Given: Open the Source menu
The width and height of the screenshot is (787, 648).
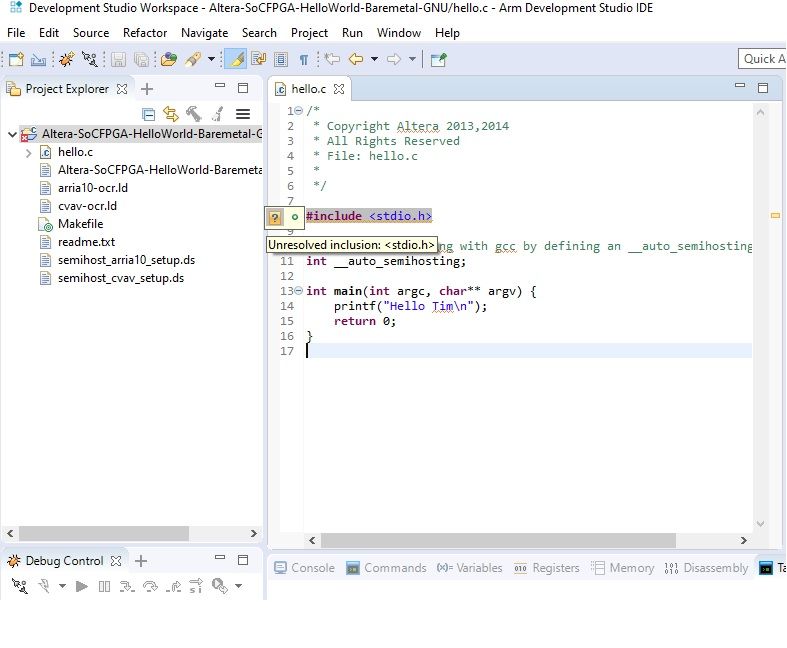Looking at the screenshot, I should tap(91, 33).
